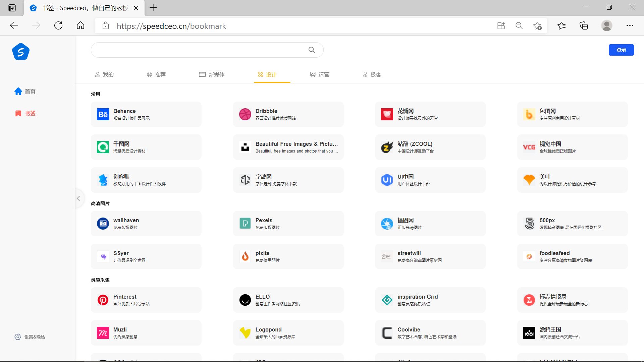The image size is (644, 362).
Task: Click the search magnifier icon
Action: tap(312, 50)
